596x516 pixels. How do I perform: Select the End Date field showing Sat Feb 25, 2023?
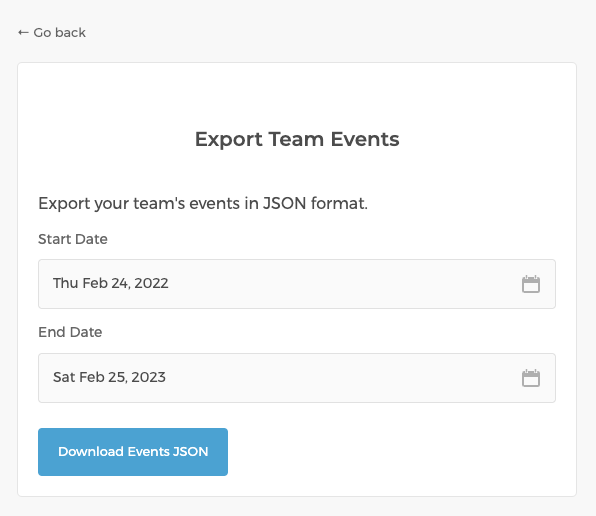point(297,378)
